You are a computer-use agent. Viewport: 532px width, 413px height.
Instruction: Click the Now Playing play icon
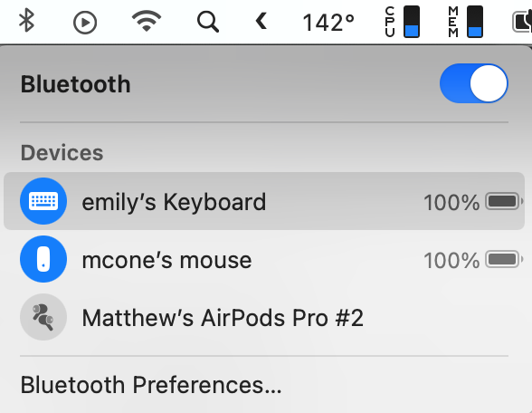tap(85, 23)
